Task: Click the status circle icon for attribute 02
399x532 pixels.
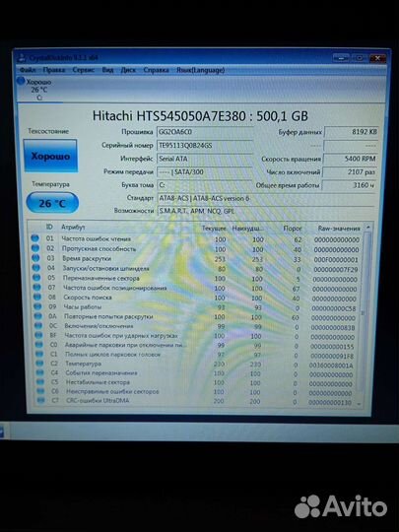Action: tap(35, 248)
